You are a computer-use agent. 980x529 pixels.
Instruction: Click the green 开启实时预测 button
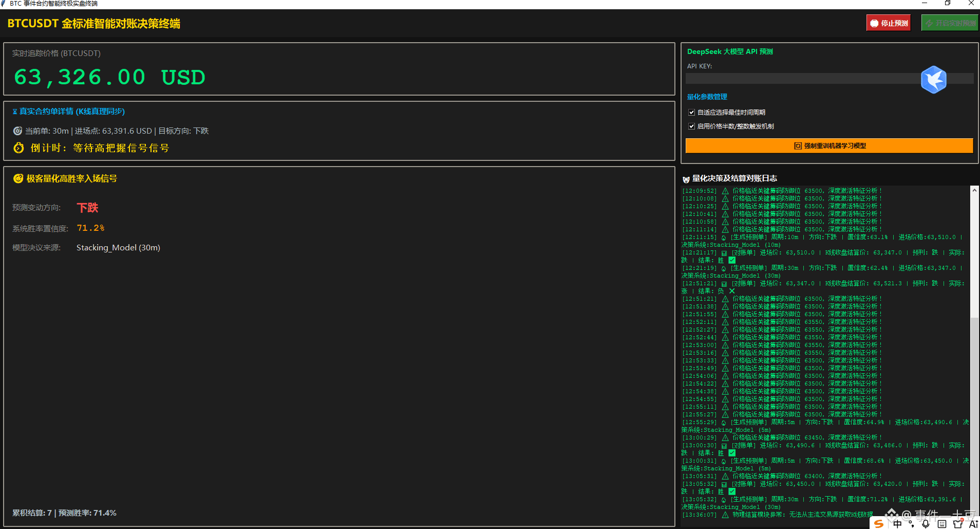point(950,23)
